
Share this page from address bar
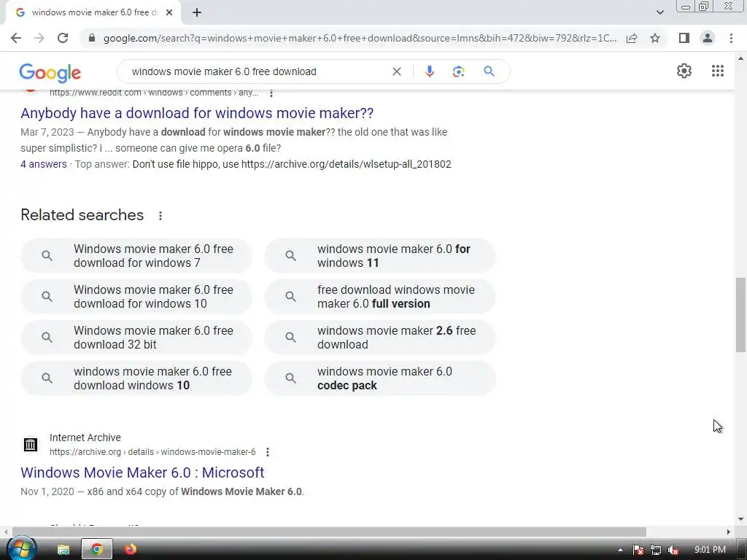(632, 38)
